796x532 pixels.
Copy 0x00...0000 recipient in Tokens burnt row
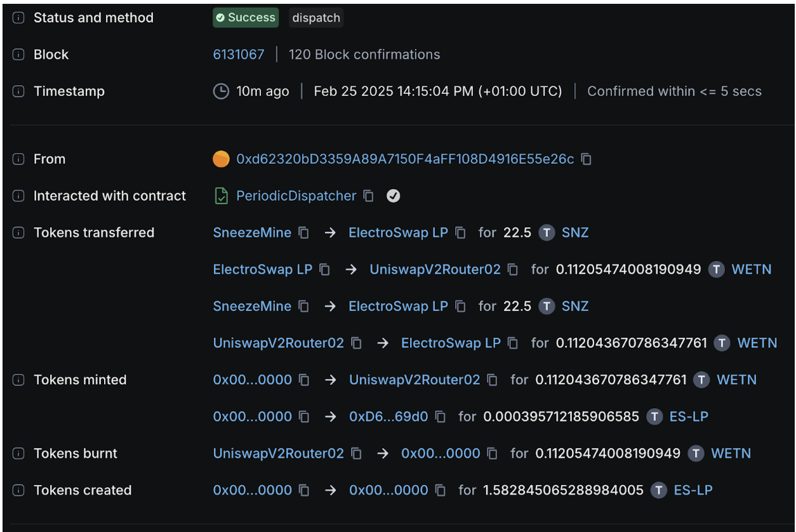click(x=492, y=453)
